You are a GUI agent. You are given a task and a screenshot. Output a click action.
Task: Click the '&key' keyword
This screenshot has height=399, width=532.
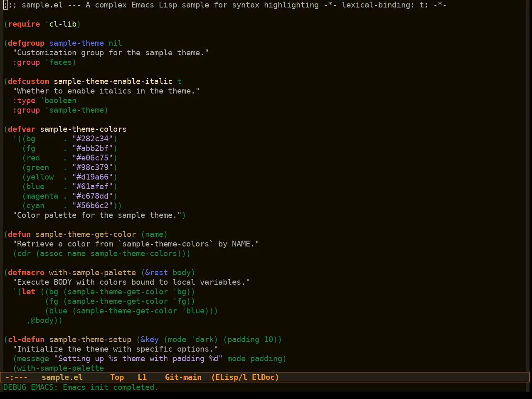pyautogui.click(x=150, y=340)
